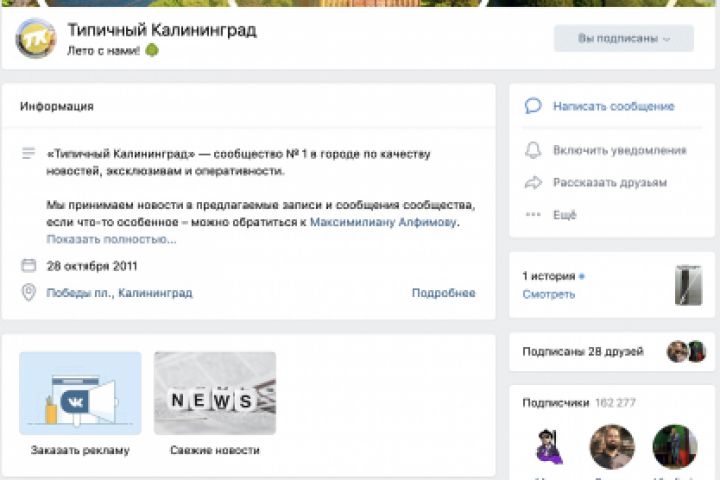Image resolution: width=720 pixels, height=480 pixels.
Task: Select Рассказать друзьям
Action: [x=610, y=183]
